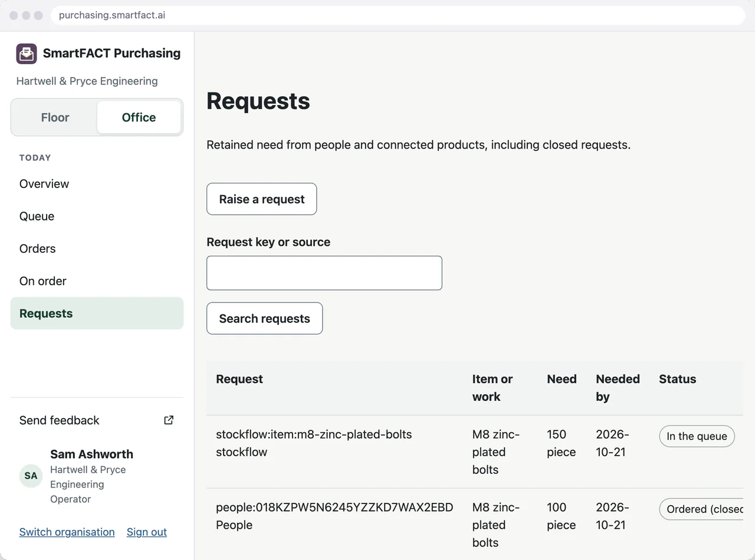Click the Needed by column header
The height and width of the screenshot is (560, 755).
618,388
